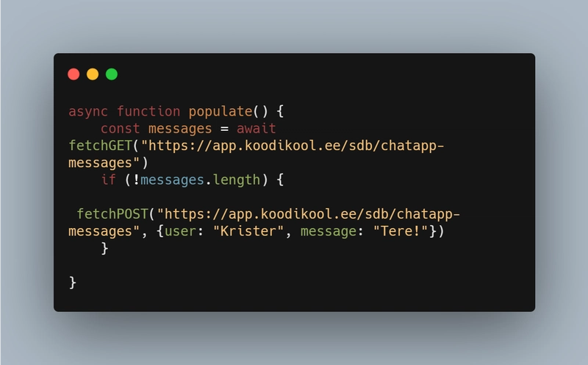Click the "Krister" string value
588x365 pixels.
pos(248,231)
